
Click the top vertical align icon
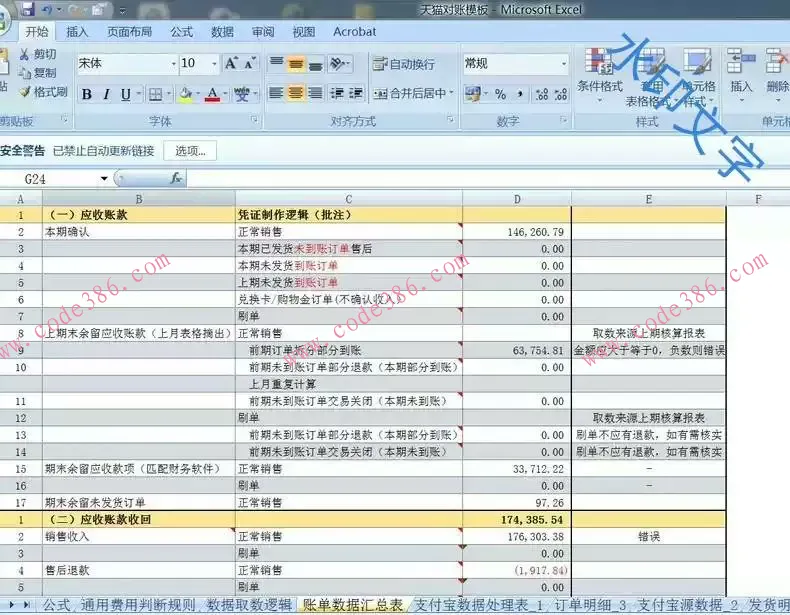tap(276, 63)
